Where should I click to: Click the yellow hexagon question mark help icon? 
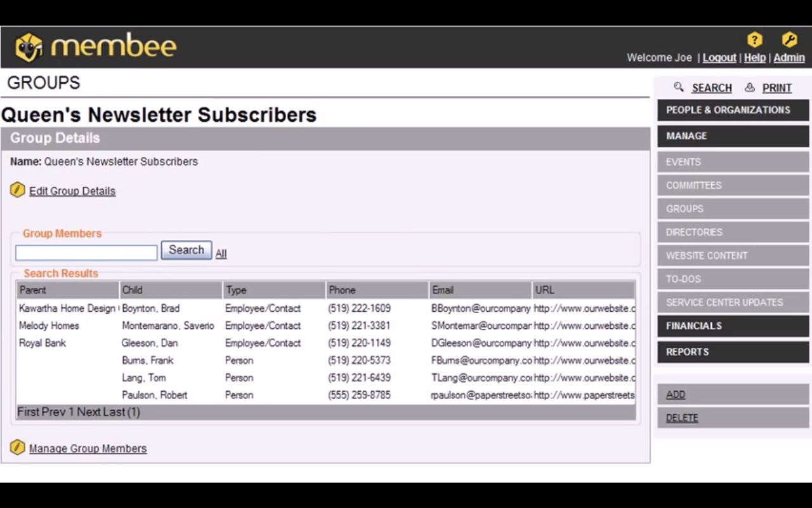(754, 40)
